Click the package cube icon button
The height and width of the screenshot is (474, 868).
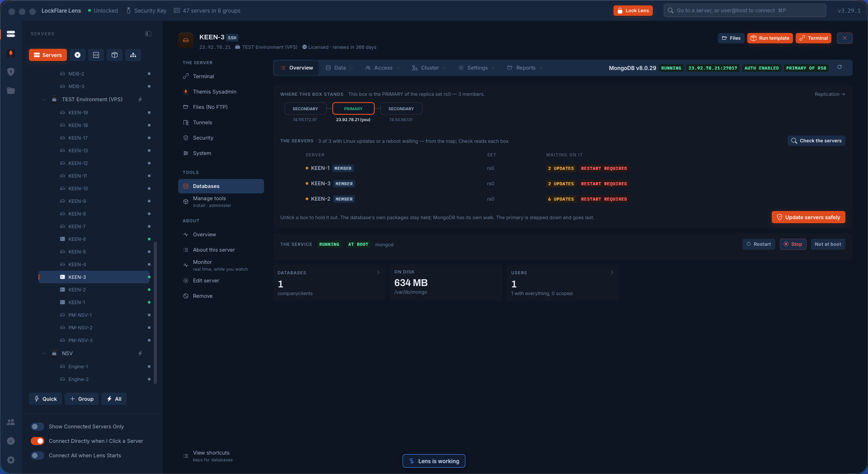click(115, 55)
